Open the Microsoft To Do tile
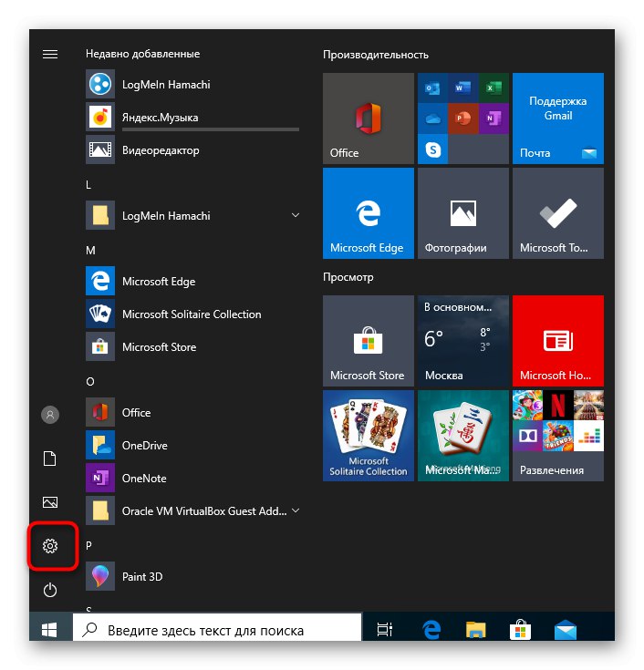 [x=558, y=212]
